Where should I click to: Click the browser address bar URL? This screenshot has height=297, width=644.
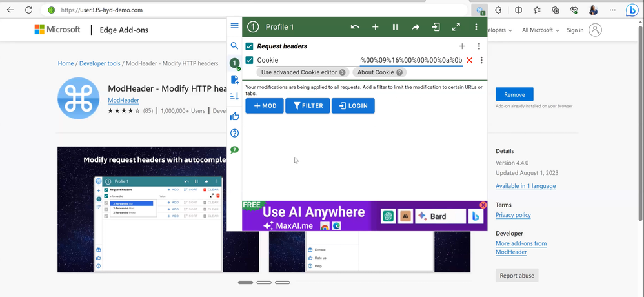click(101, 10)
